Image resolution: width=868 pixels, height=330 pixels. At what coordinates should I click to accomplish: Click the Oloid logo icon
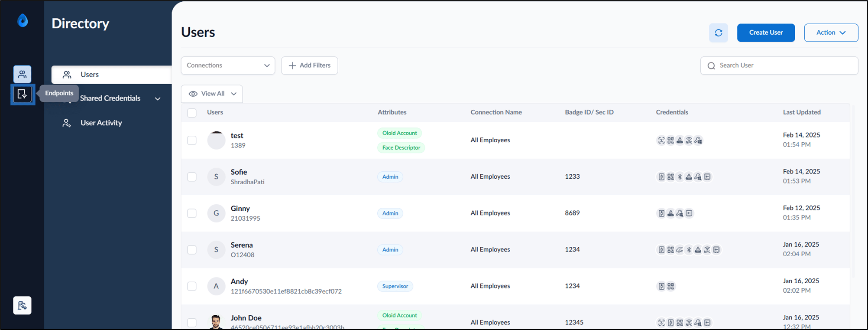[23, 20]
